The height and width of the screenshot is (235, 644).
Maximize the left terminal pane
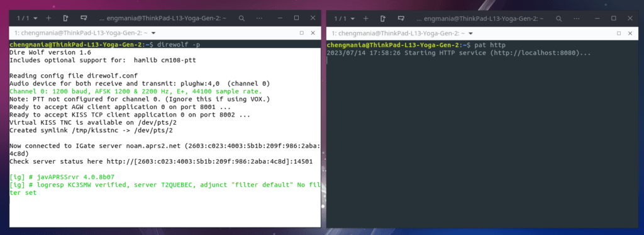[302, 33]
